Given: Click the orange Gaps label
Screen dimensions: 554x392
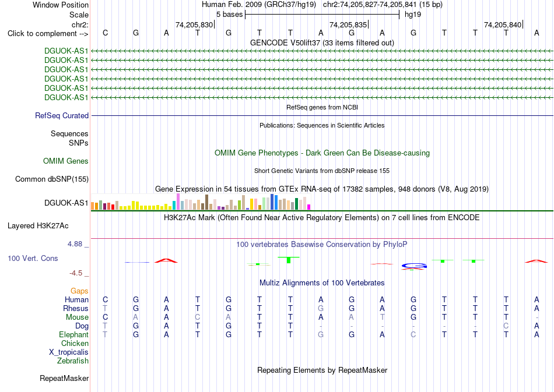Looking at the screenshot, I should coord(79,291).
